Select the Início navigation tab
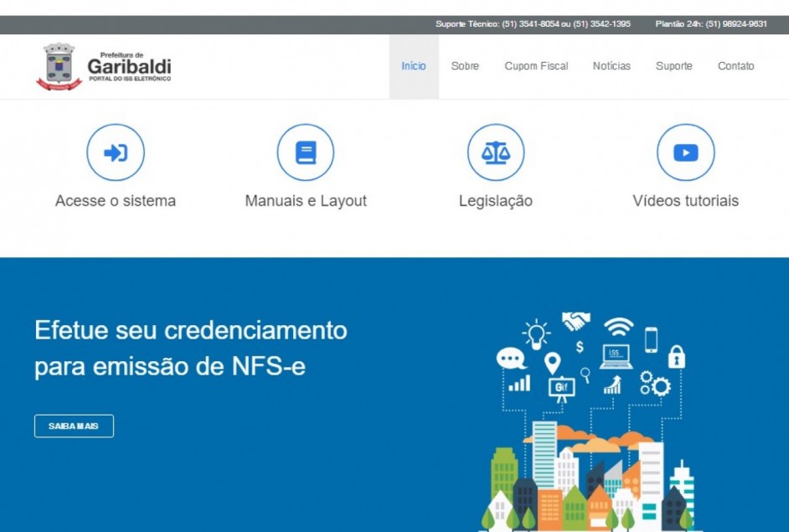The height and width of the screenshot is (532, 789). [x=414, y=66]
